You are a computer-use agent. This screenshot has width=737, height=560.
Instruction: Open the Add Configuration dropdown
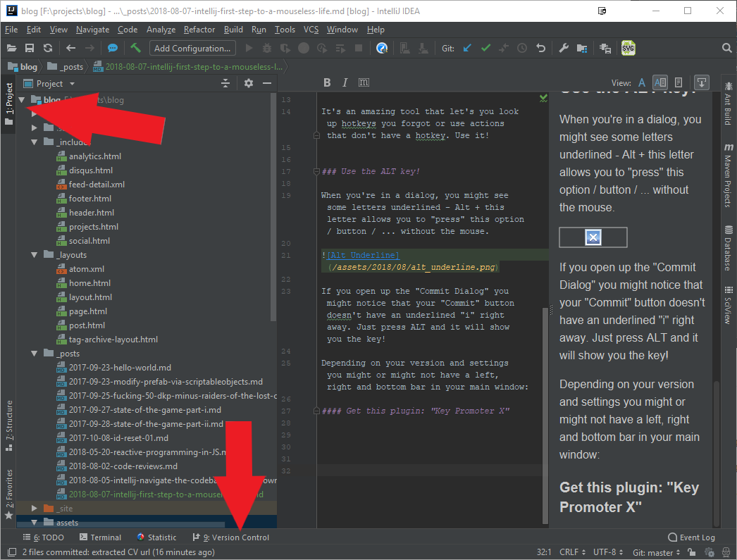192,48
